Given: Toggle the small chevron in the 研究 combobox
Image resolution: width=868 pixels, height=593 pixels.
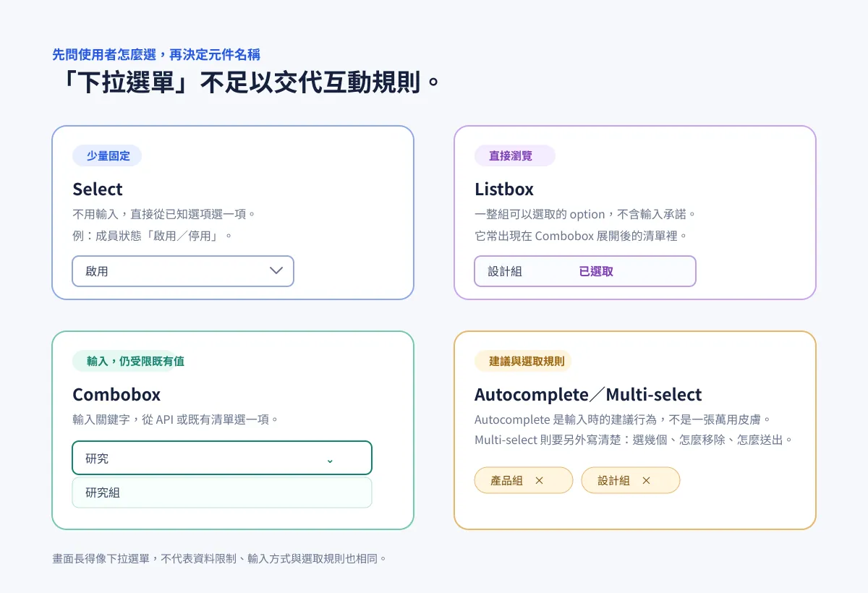Looking at the screenshot, I should (330, 460).
